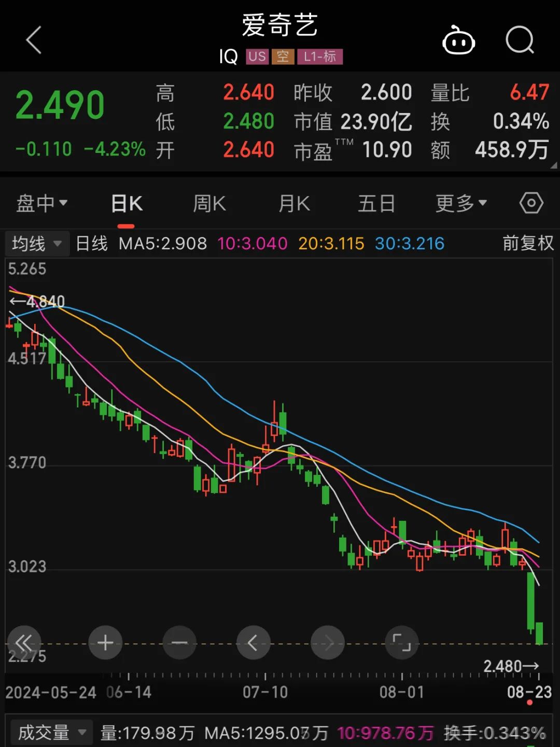Tap the change percent -4.23%

pos(115,149)
